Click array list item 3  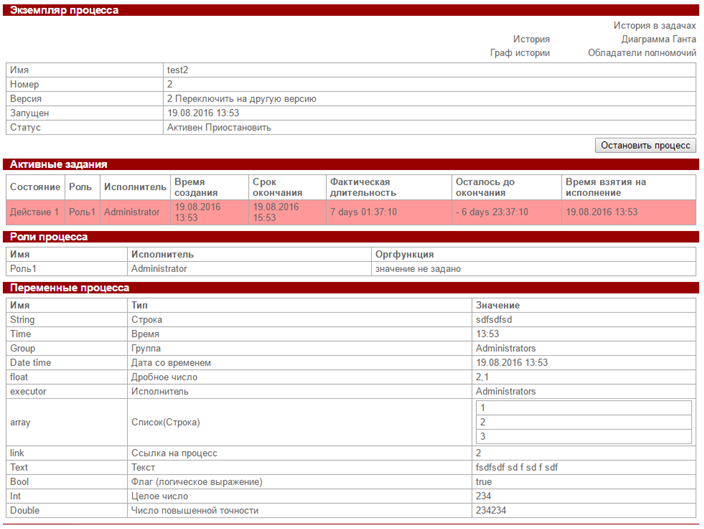(x=583, y=436)
